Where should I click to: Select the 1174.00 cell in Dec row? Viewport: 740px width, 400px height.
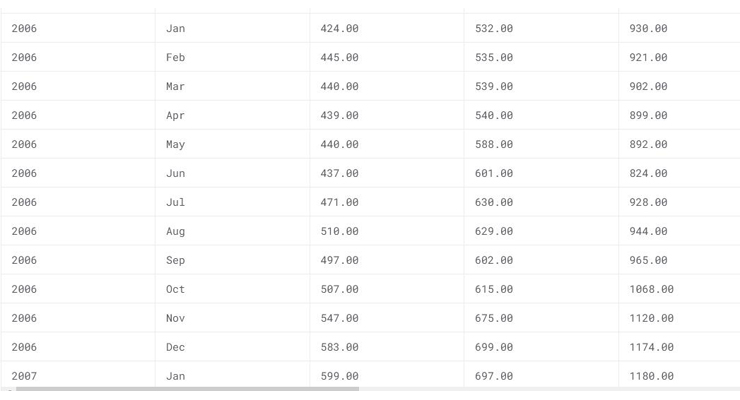tap(680, 348)
